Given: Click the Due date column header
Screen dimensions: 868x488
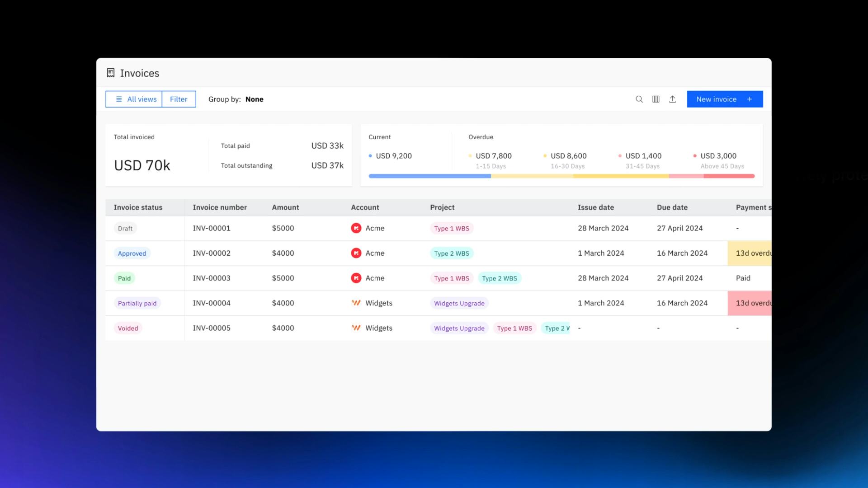Looking at the screenshot, I should pos(672,207).
